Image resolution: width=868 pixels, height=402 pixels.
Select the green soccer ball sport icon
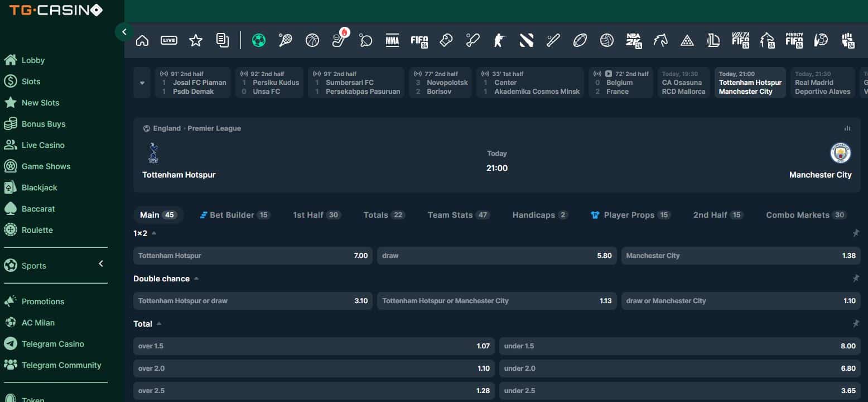(x=259, y=40)
